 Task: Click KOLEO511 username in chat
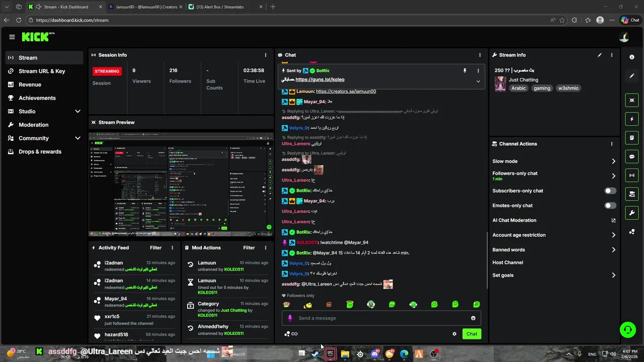pyautogui.click(x=307, y=242)
